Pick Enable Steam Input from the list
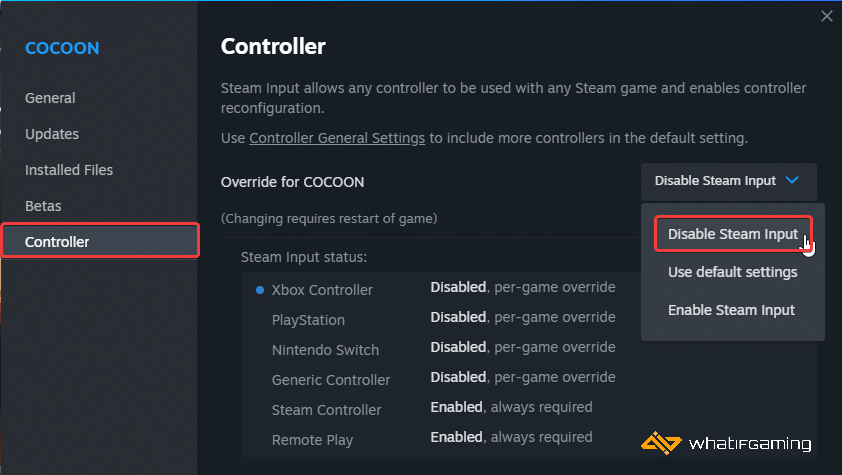The width and height of the screenshot is (842, 475). 732,310
